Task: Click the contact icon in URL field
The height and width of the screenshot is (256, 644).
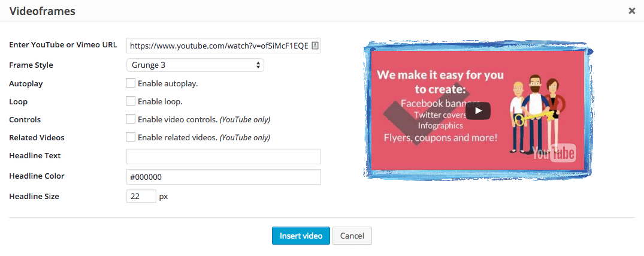Action: pos(315,46)
